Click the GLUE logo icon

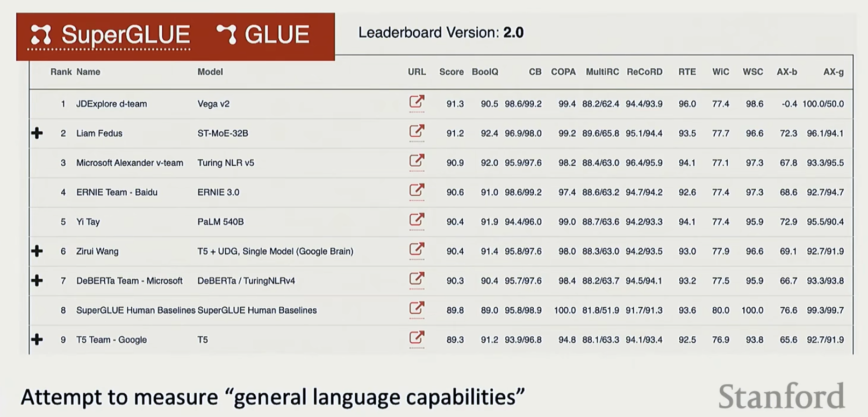pos(227,34)
